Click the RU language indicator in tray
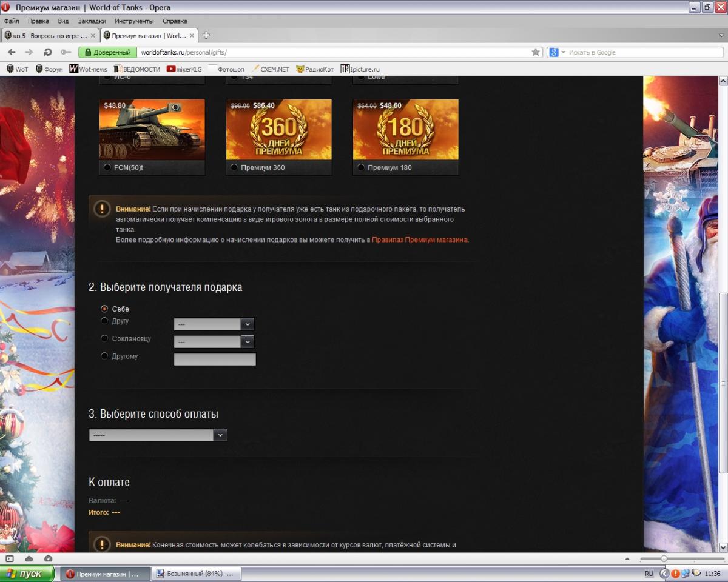Image resolution: width=728 pixels, height=582 pixels. click(x=649, y=574)
